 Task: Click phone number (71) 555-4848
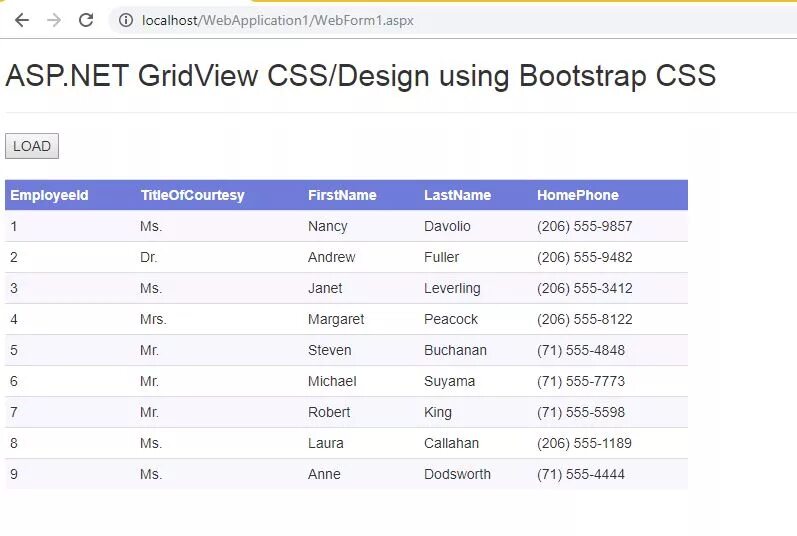[x=581, y=350]
